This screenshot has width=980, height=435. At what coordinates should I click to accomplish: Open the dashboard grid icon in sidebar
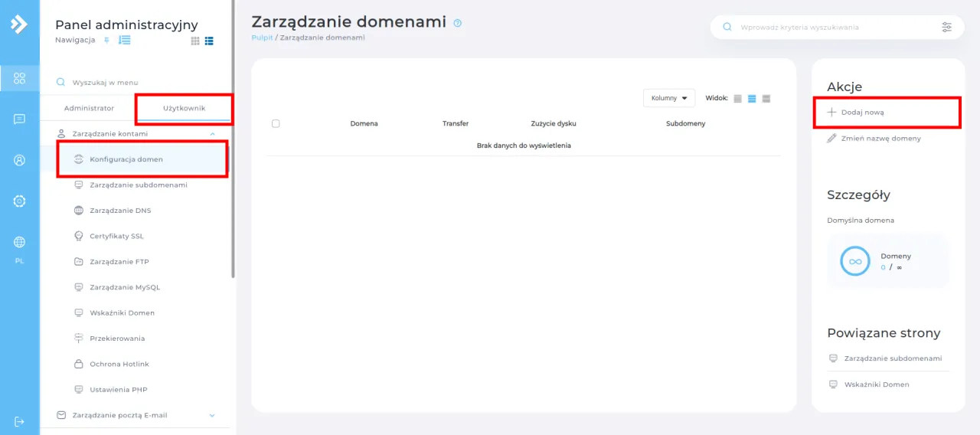19,78
